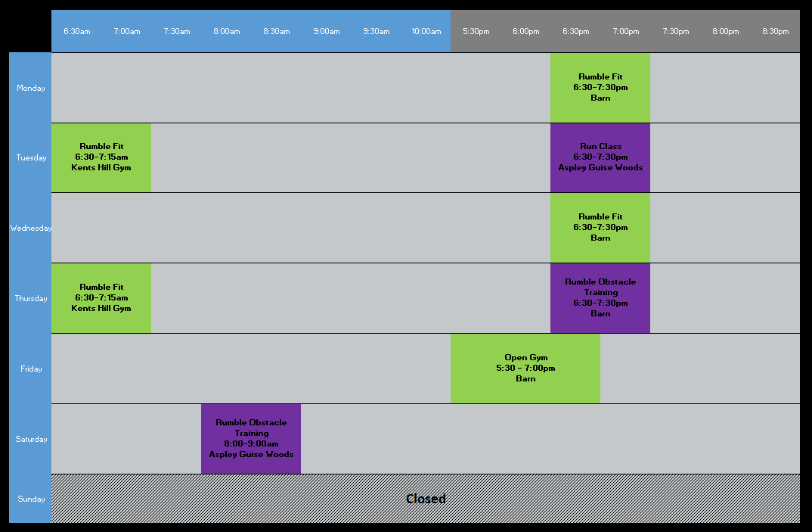Open Monday's Rumble Fit evening class
812x532 pixels.
(600, 87)
